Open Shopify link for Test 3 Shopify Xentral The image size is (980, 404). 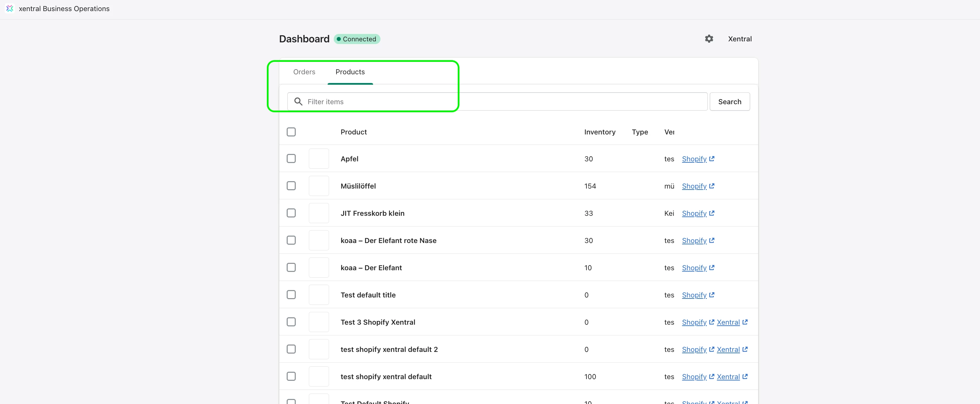coord(698,322)
